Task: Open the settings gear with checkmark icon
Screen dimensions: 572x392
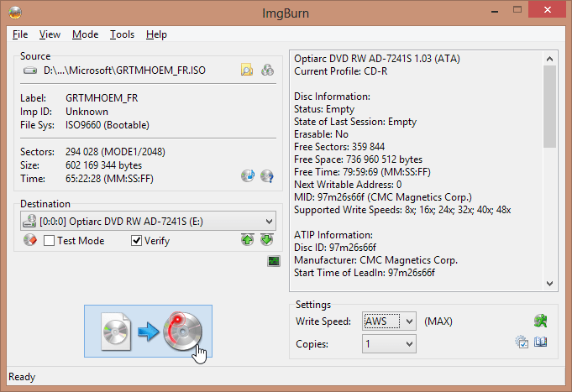Action: click(x=522, y=342)
